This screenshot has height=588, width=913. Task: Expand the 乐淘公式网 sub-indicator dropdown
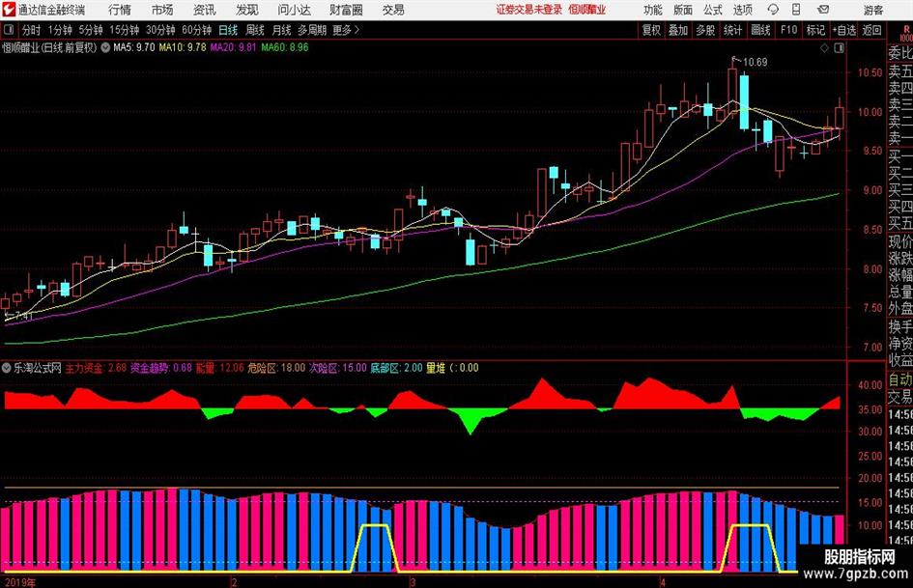7,368
